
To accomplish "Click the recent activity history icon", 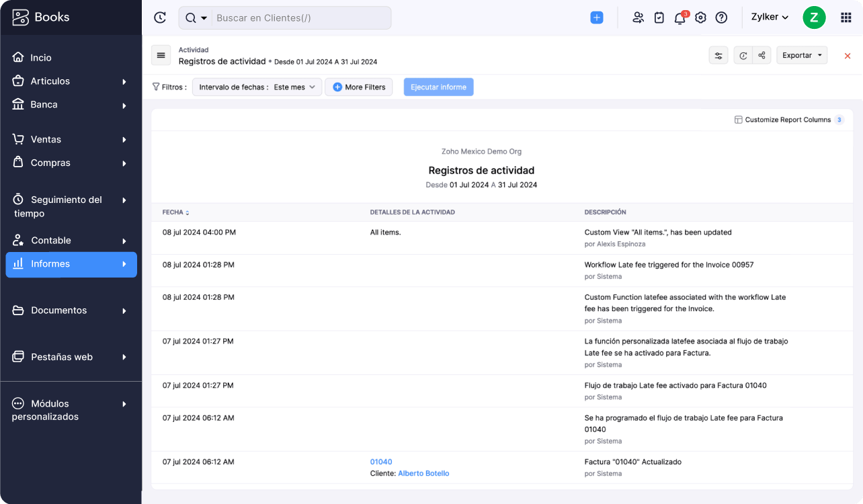I will (160, 18).
